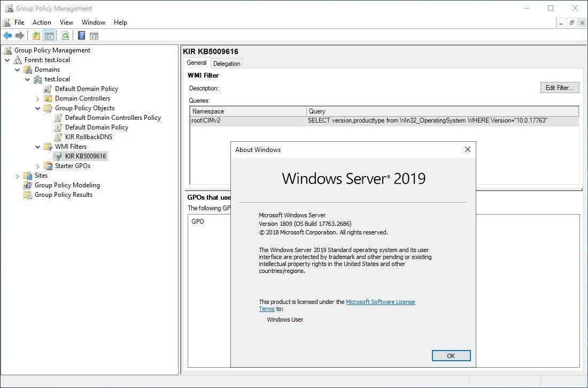This screenshot has width=588, height=388.
Task: Switch to the Delegation tab
Action: pyautogui.click(x=227, y=64)
